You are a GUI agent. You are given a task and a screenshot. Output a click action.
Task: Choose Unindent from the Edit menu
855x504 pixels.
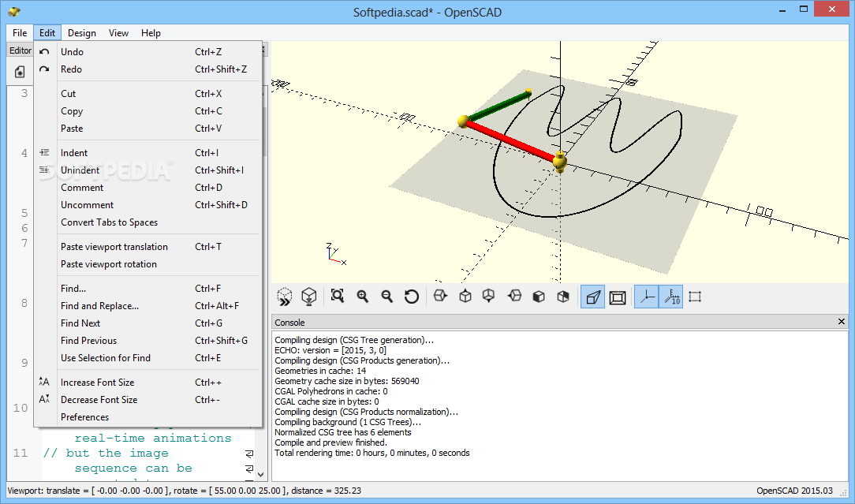click(147, 170)
